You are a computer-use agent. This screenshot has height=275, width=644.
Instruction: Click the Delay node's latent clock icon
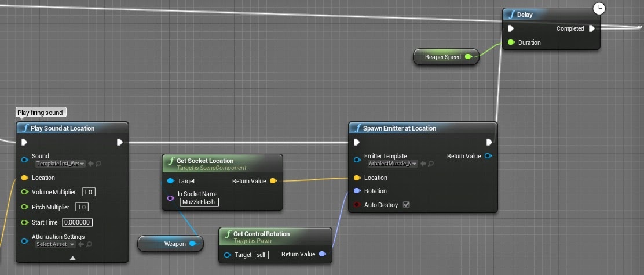tap(599, 8)
